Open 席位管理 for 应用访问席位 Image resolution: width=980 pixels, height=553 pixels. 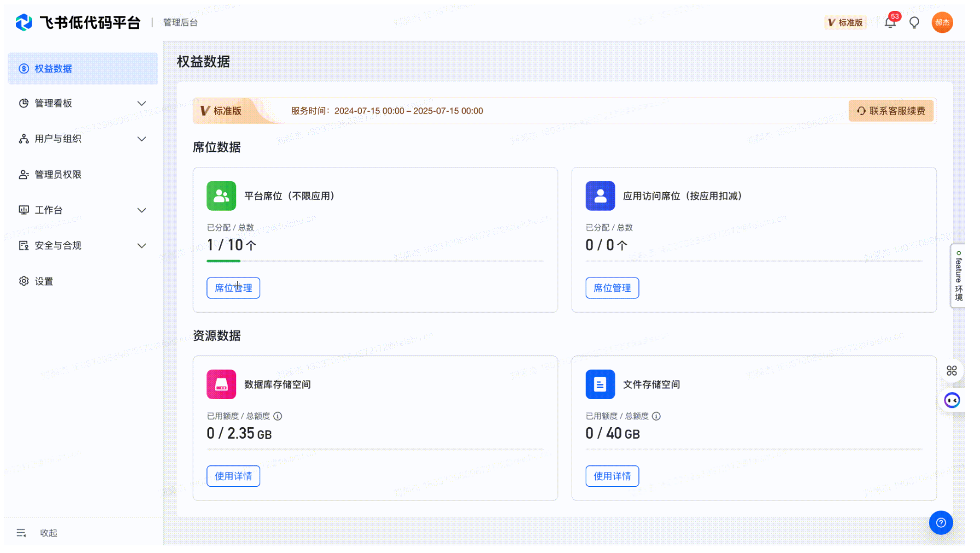click(x=612, y=288)
